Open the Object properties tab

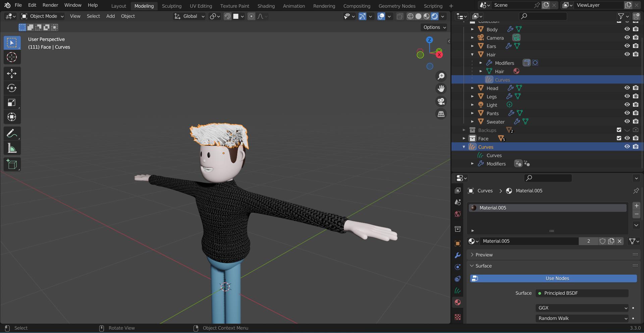pos(458,243)
